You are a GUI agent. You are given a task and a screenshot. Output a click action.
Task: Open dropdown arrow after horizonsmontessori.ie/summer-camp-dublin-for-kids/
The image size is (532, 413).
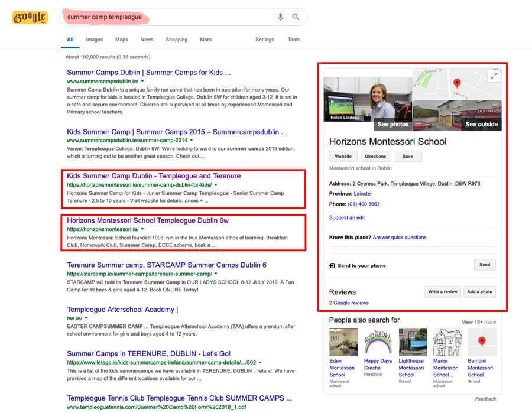pyautogui.click(x=216, y=185)
